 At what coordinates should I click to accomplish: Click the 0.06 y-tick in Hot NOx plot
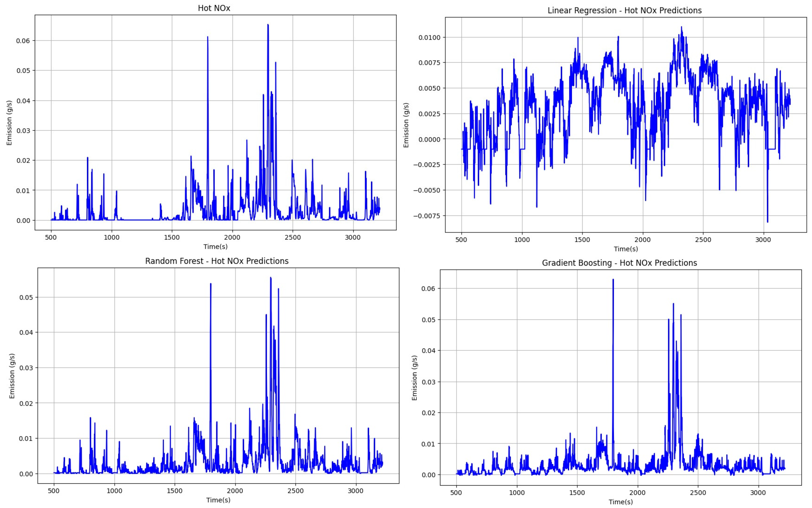[x=23, y=41]
